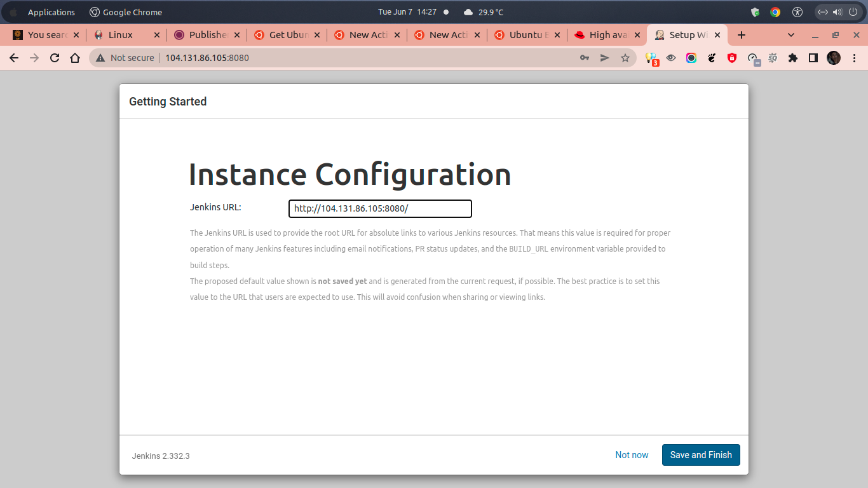Go back using the browser back arrow
The height and width of the screenshot is (488, 868).
(14, 58)
